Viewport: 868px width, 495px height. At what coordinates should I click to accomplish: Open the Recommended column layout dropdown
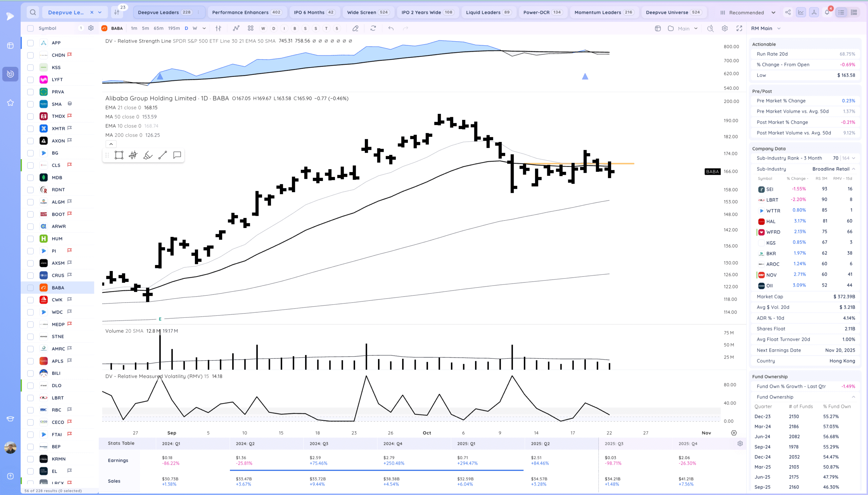coord(748,13)
